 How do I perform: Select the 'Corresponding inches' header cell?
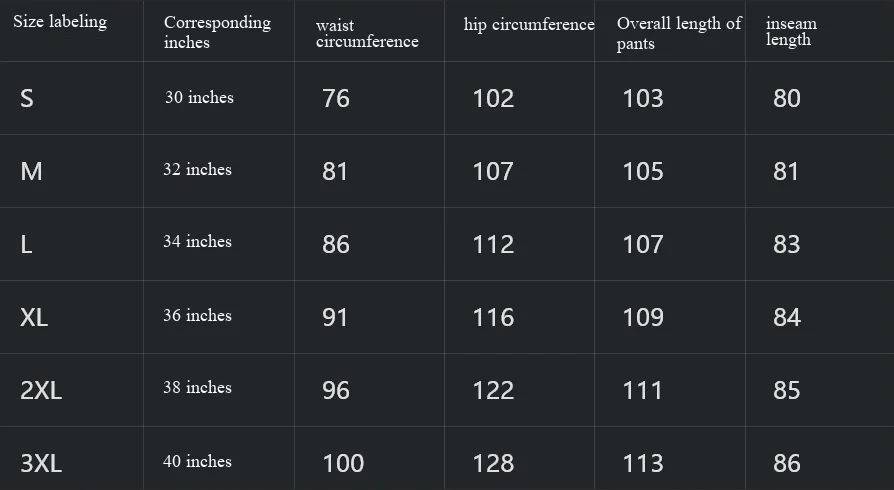217,32
